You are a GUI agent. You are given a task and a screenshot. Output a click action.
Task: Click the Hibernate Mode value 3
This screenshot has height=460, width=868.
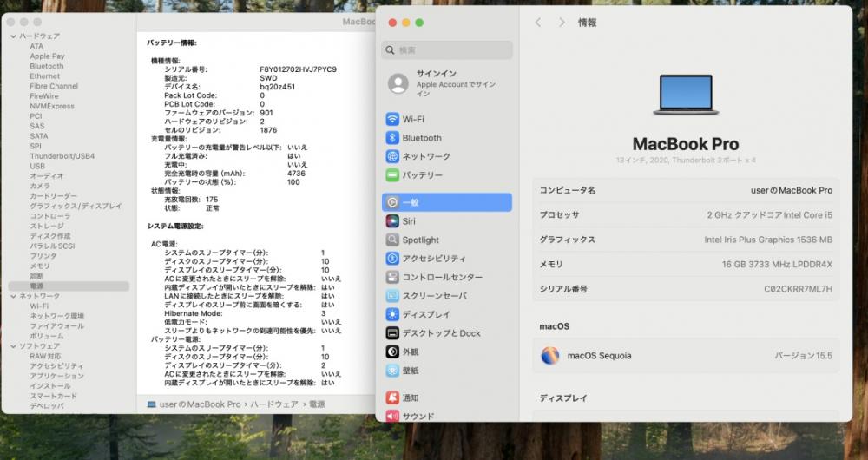[x=323, y=313]
